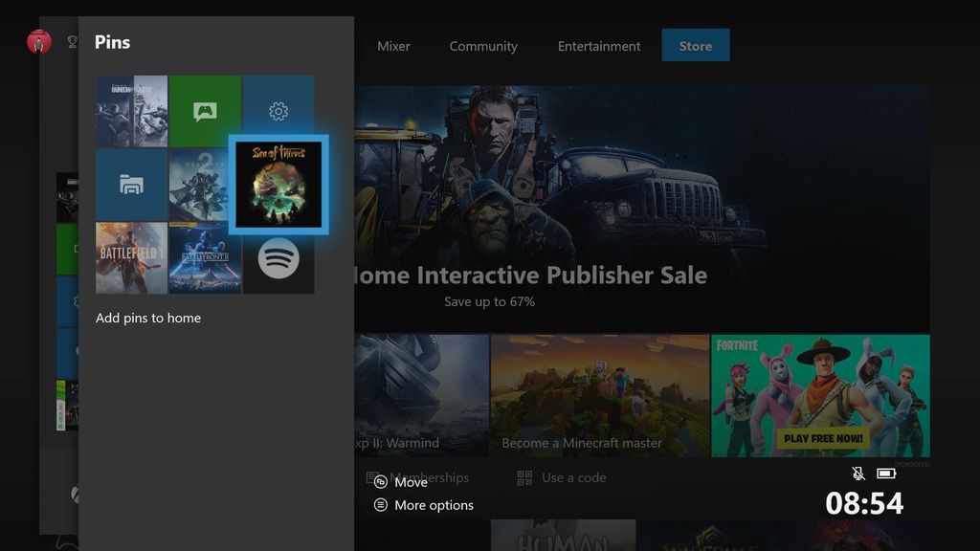Open your profile avatar in the corner
The height and width of the screenshot is (551, 980).
pos(38,42)
